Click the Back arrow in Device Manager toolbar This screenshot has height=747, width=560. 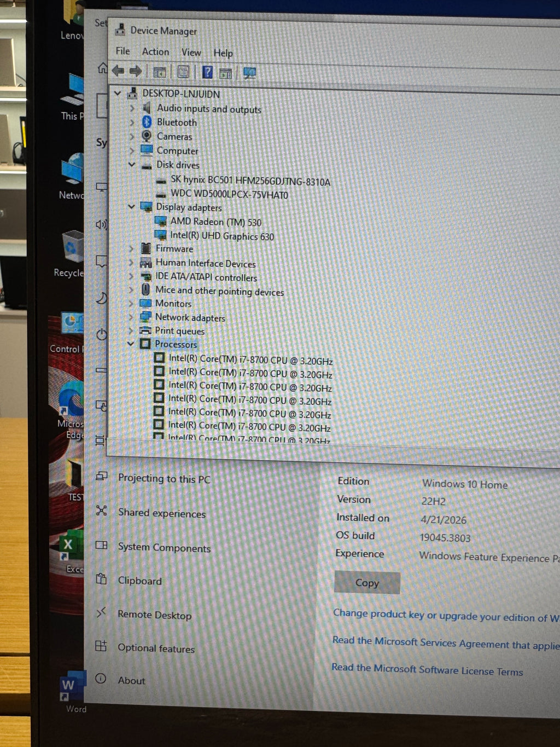[x=118, y=71]
